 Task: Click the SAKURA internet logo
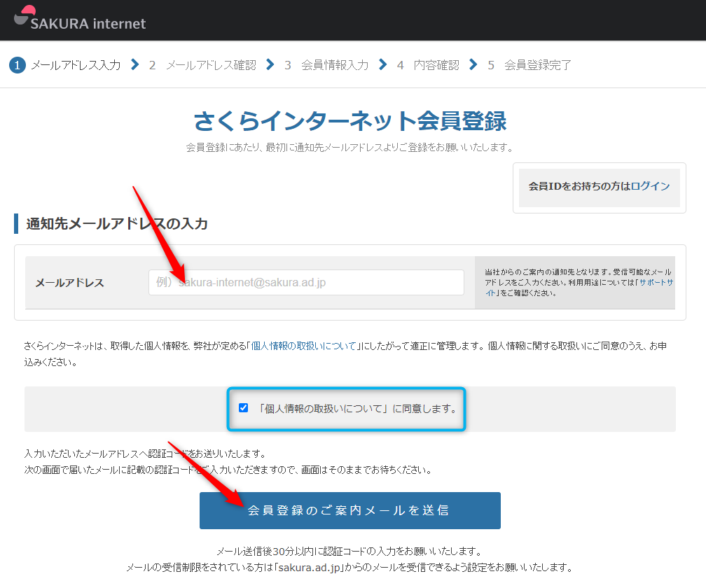tap(80, 18)
